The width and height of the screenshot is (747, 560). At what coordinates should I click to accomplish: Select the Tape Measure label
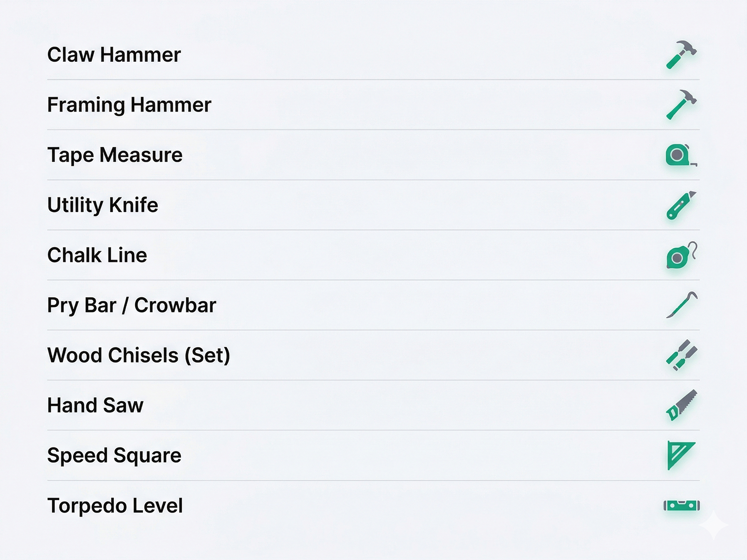(x=114, y=155)
